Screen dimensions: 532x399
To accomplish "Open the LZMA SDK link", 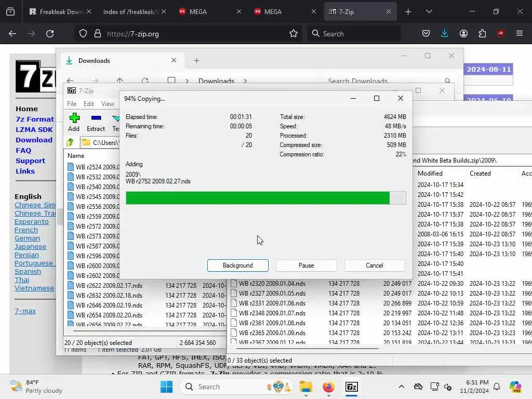I will coord(34,129).
